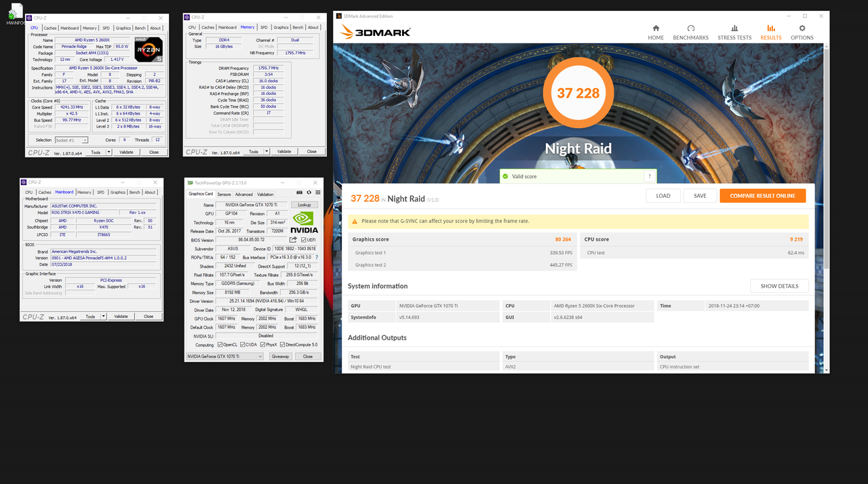This screenshot has height=484, width=868.
Task: Click the Graphics test 1 value 339.53 FPS
Action: pyautogui.click(x=560, y=252)
